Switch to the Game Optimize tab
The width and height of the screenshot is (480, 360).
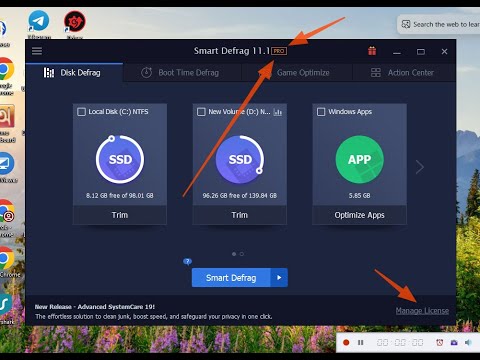297,73
